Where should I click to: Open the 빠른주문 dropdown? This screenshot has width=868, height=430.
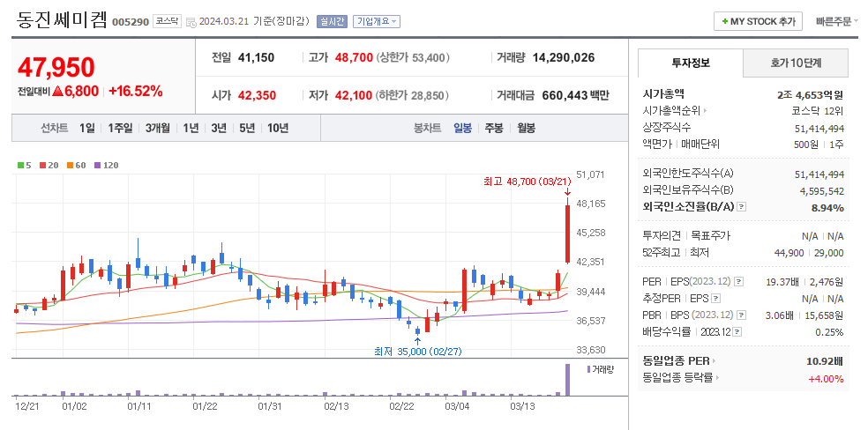point(837,21)
